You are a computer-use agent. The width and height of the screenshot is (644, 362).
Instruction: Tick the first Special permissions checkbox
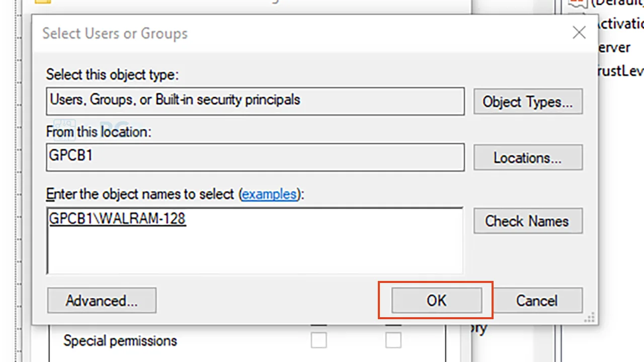tap(318, 340)
